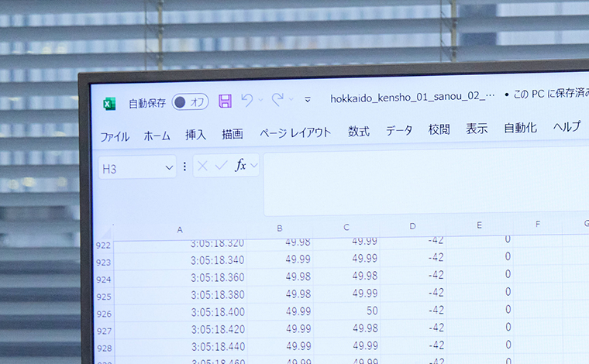Image resolution: width=589 pixels, height=364 pixels.
Task: Open the ファイル menu tab
Action: click(x=115, y=136)
